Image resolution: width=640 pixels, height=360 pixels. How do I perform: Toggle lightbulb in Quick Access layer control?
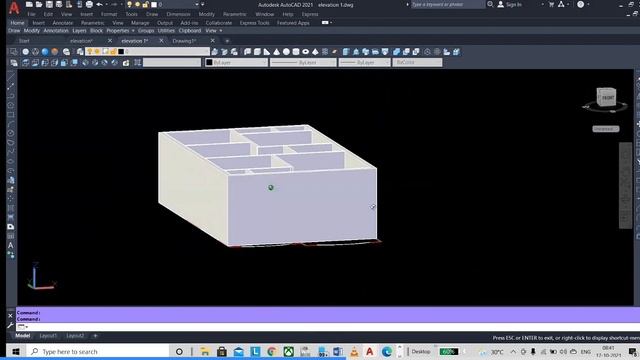(x=129, y=4)
